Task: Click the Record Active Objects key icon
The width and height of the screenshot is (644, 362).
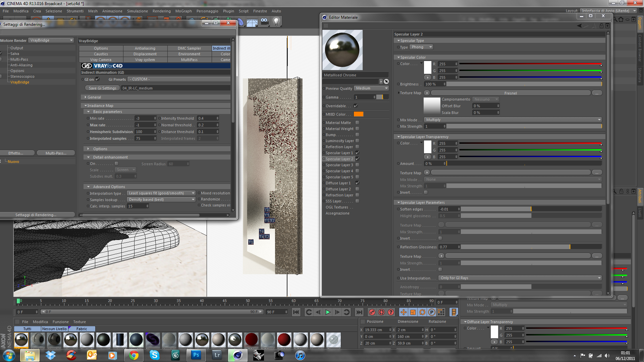Action: [x=372, y=312]
